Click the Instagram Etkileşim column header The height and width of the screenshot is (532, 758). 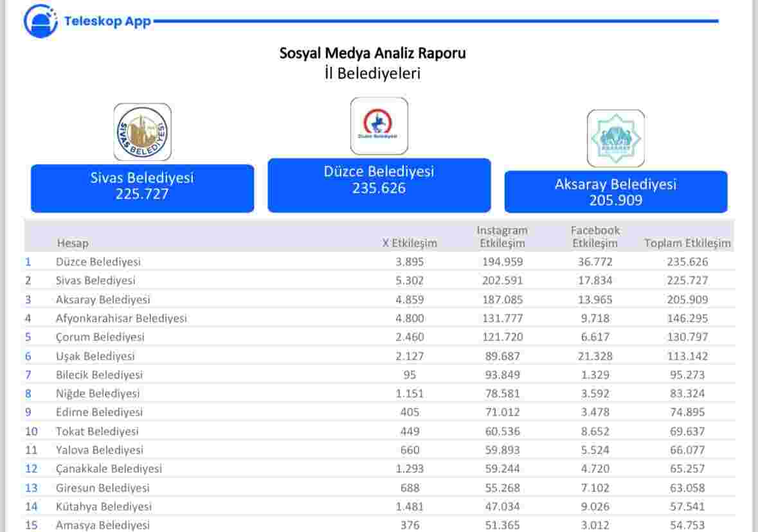click(x=502, y=237)
